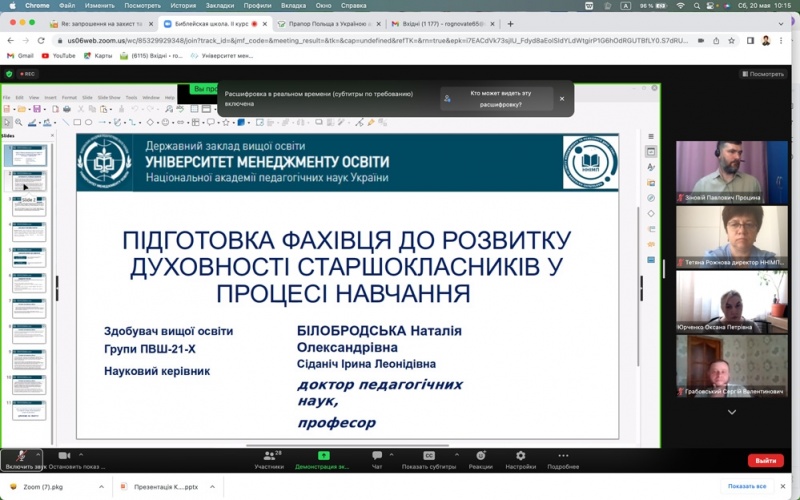Click the red Выйти leave button
The height and width of the screenshot is (500, 800).
pyautogui.click(x=765, y=461)
